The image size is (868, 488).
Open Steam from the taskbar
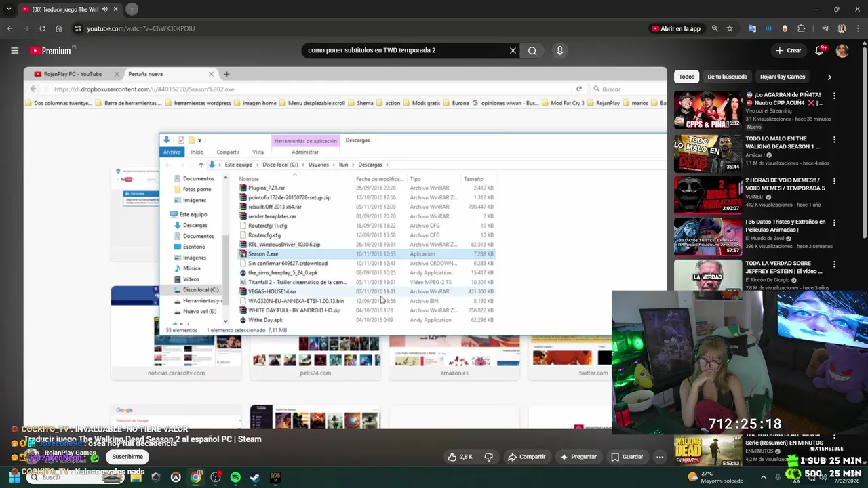tap(255, 477)
